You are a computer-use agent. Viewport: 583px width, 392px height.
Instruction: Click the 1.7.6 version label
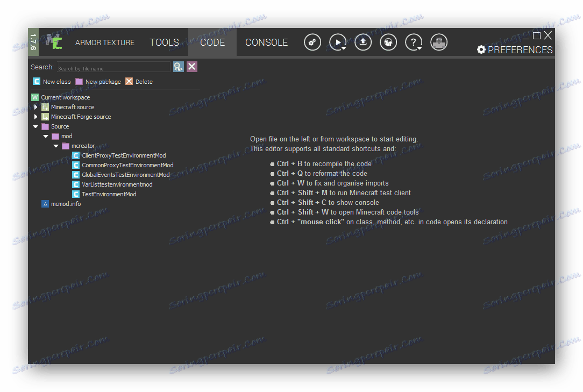[x=33, y=42]
